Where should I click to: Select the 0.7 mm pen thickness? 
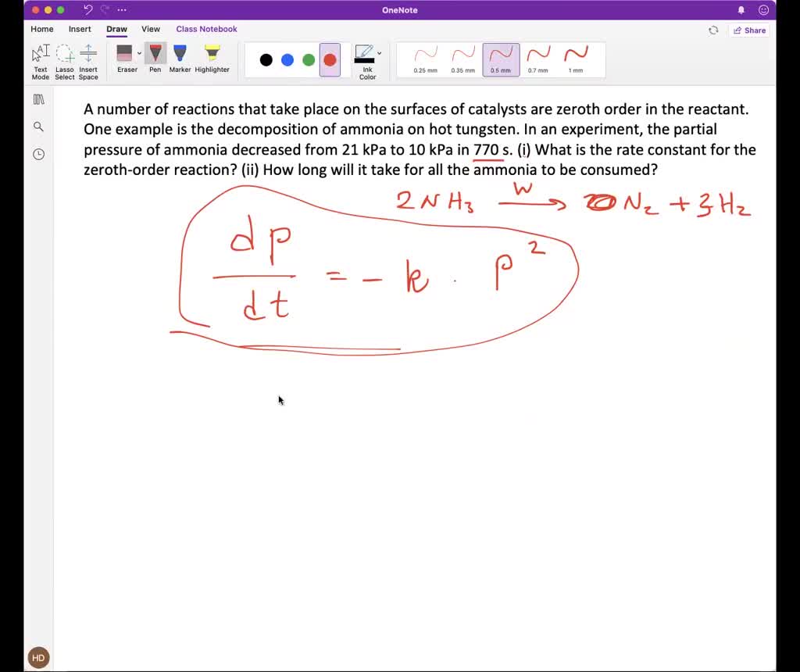pyautogui.click(x=538, y=59)
